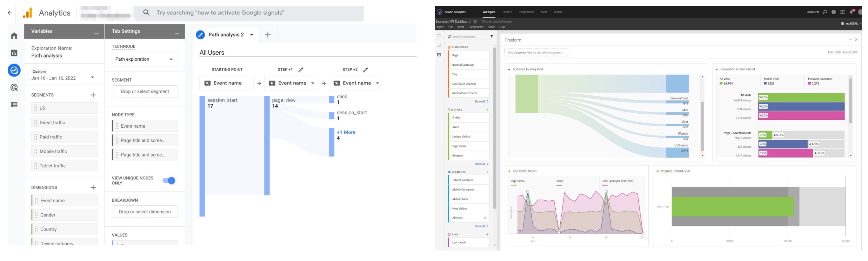868x261 pixels.
Task: Edit STEP +1 with the pencil icon
Action: tap(301, 70)
